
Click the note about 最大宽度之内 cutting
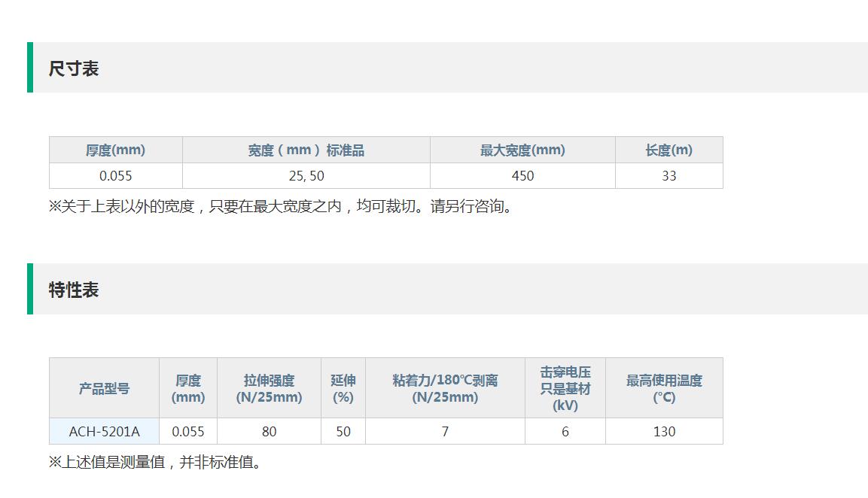pos(282,206)
